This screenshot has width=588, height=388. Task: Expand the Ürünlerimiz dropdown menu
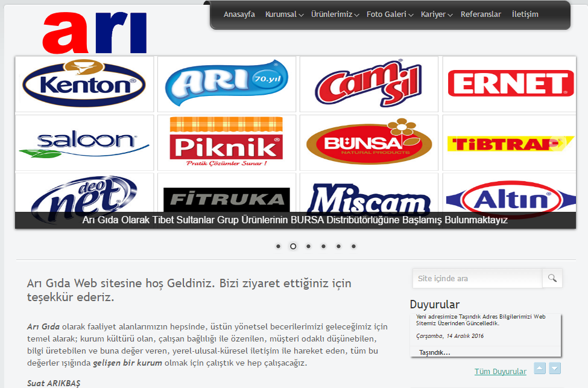coord(335,14)
